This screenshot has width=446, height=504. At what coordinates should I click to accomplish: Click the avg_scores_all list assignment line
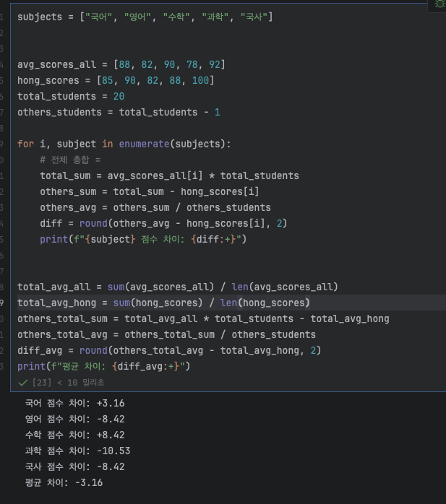tap(121, 64)
